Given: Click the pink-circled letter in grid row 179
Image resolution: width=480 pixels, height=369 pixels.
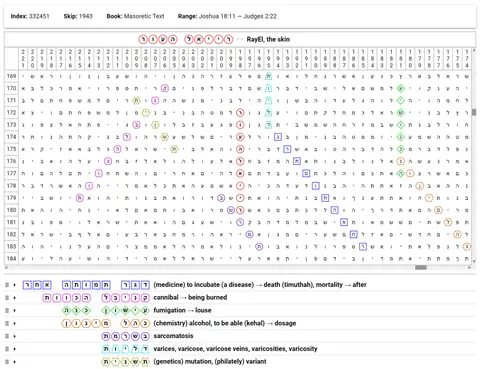Looking at the screenshot, I should 79,198.
